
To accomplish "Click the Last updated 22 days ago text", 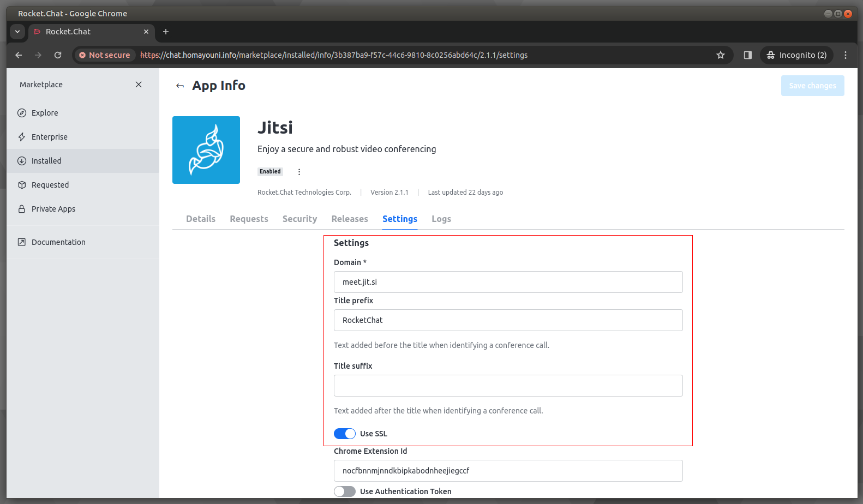I will tap(465, 193).
